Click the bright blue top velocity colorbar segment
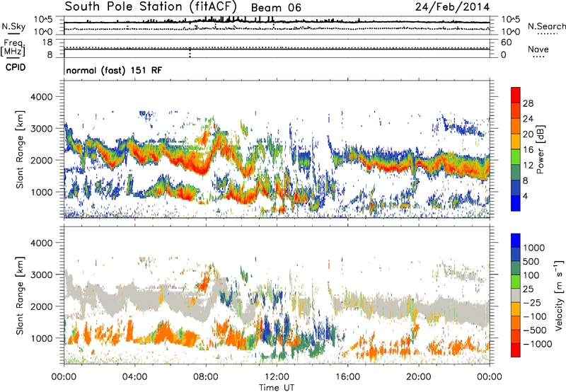The height and width of the screenshot is (392, 566). (x=516, y=241)
